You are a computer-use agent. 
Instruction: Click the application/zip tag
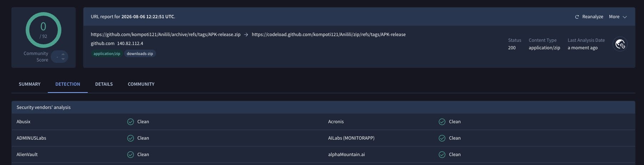107,54
